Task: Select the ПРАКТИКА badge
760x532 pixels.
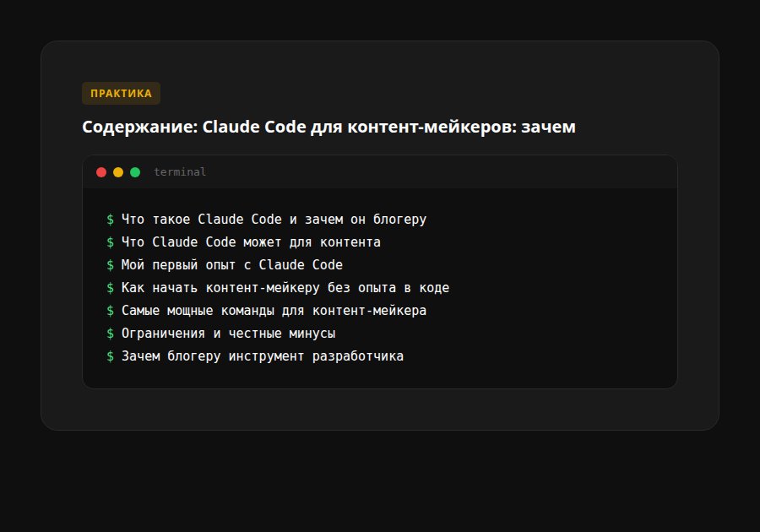Action: [x=121, y=93]
